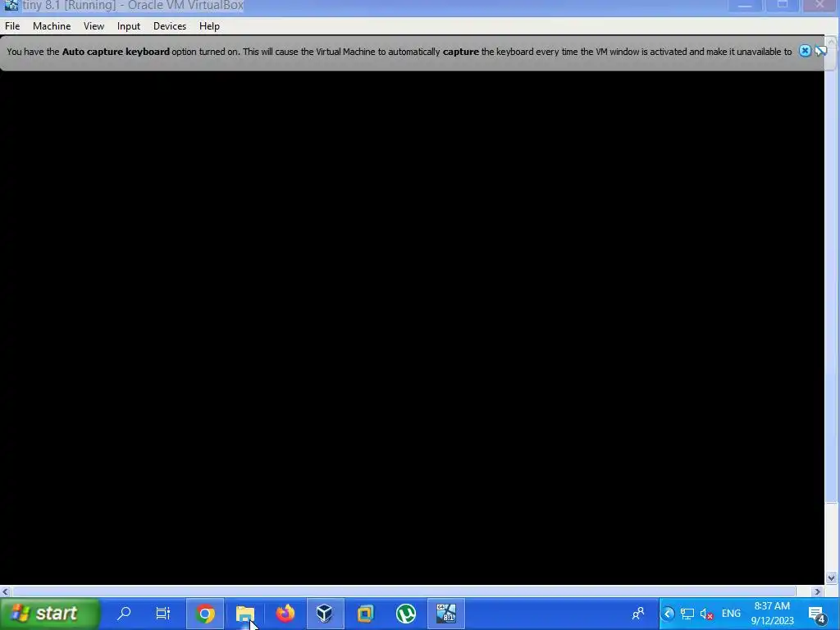The image size is (840, 630).
Task: Dismiss the Auto capture keyboard notification
Action: [805, 51]
